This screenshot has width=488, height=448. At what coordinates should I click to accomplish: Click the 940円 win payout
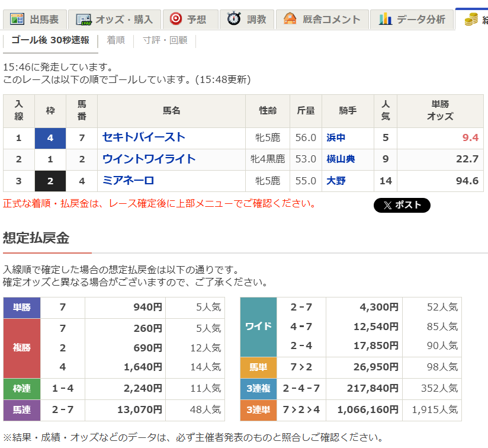click(148, 308)
